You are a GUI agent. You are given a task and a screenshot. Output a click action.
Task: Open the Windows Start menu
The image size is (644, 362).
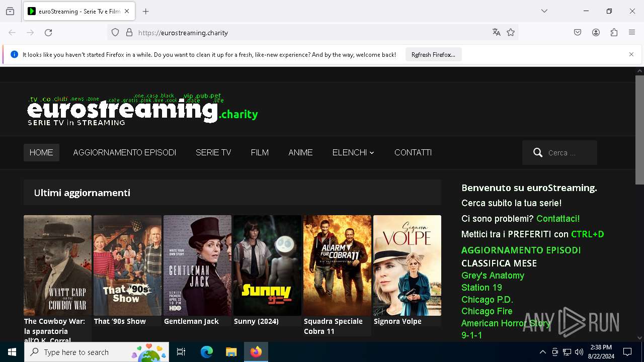coord(12,352)
